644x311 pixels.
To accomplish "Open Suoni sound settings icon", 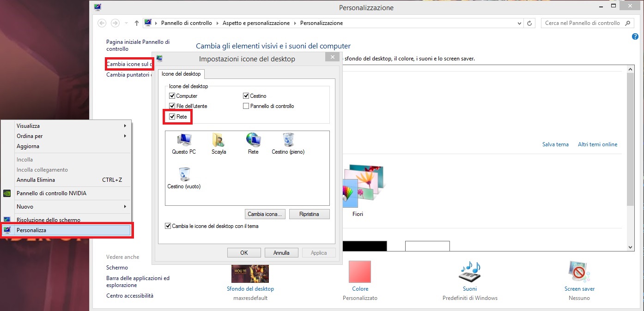I will (x=469, y=272).
